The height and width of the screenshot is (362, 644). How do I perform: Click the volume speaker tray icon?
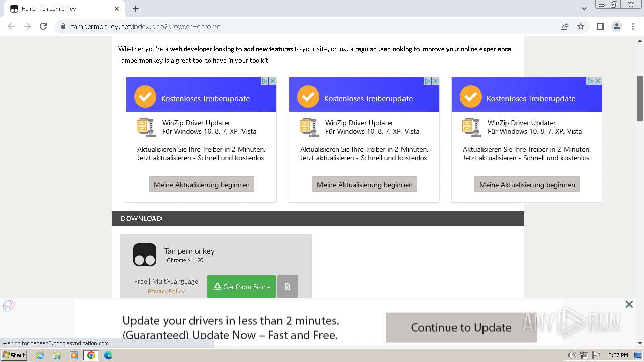coord(572,355)
